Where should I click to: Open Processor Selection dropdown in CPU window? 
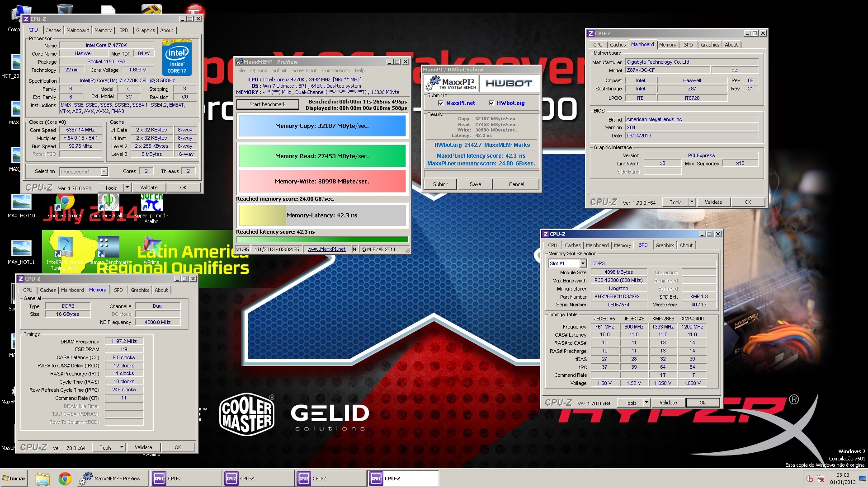pyautogui.click(x=104, y=172)
